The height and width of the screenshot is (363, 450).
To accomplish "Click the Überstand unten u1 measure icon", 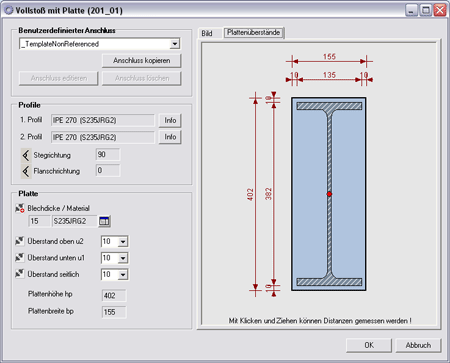I will click(x=20, y=257).
